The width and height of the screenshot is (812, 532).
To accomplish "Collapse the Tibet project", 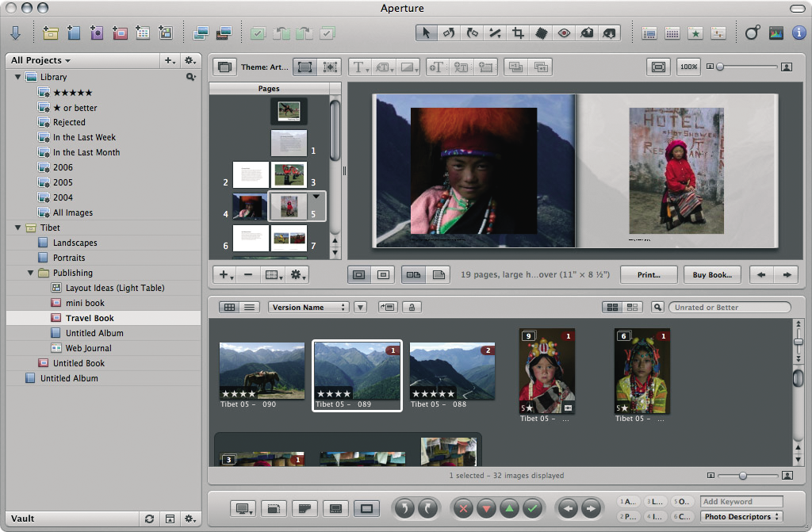I will (x=17, y=228).
